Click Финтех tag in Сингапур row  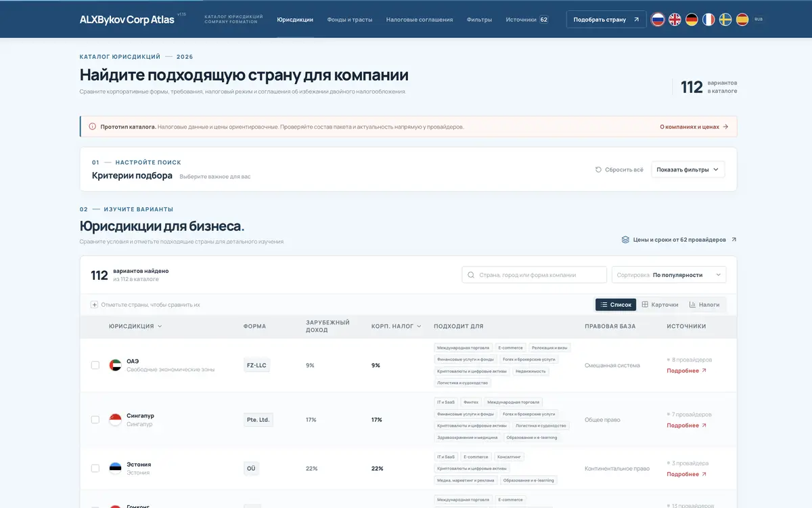(471, 402)
